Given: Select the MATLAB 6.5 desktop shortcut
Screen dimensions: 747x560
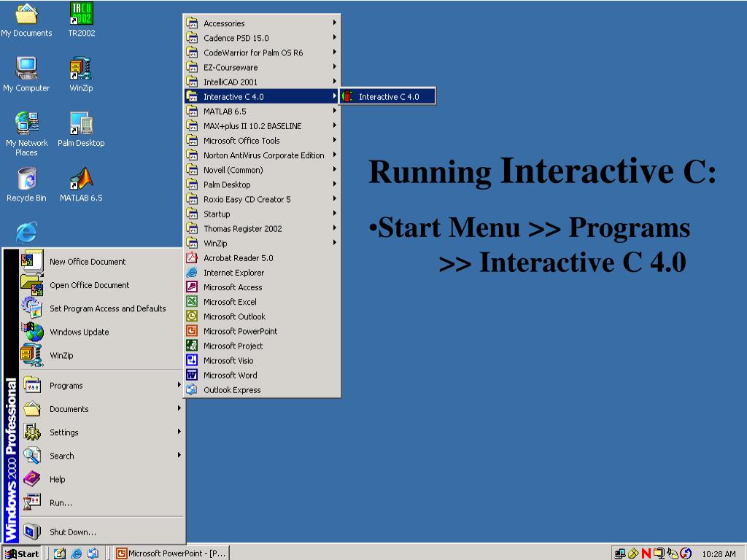Looking at the screenshot, I should [81, 184].
